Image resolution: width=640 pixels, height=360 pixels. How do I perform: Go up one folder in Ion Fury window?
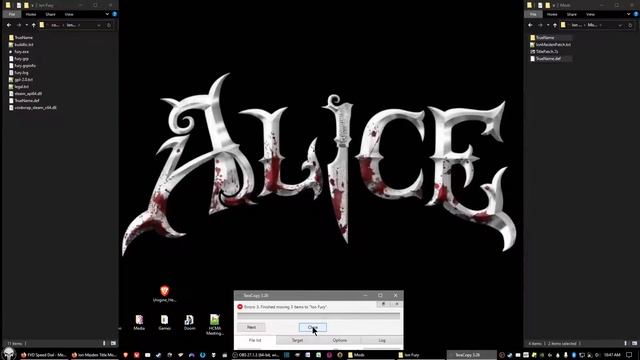click(x=34, y=25)
